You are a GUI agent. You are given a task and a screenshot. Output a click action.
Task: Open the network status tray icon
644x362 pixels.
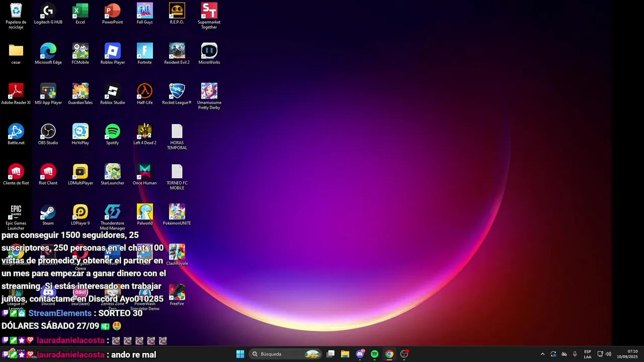coord(600,354)
